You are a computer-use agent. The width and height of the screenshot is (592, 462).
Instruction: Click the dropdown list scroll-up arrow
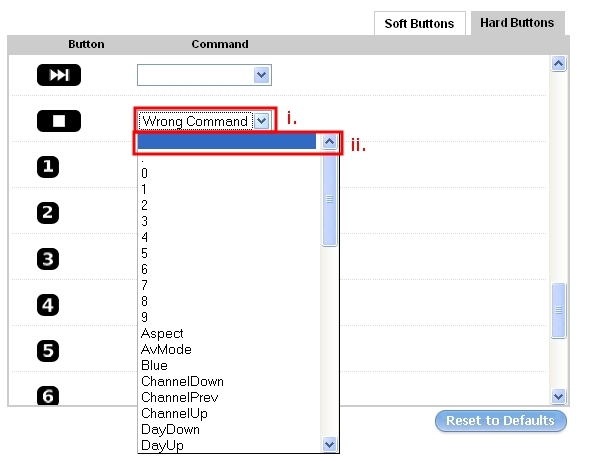click(330, 142)
